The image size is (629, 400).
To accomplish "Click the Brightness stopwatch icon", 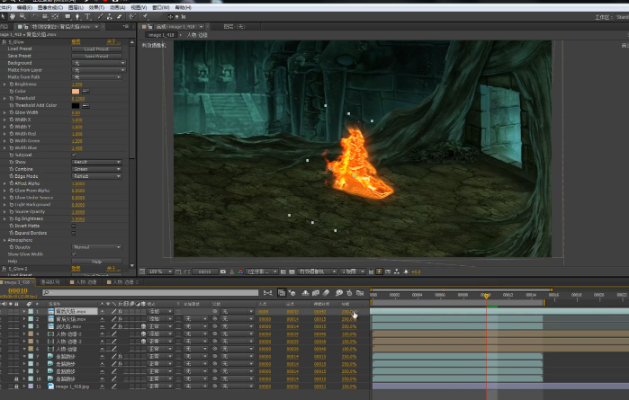I will 12,84.
